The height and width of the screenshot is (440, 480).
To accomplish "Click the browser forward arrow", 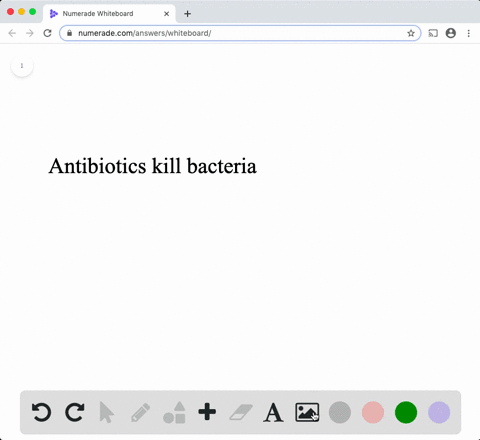I will pos(30,33).
